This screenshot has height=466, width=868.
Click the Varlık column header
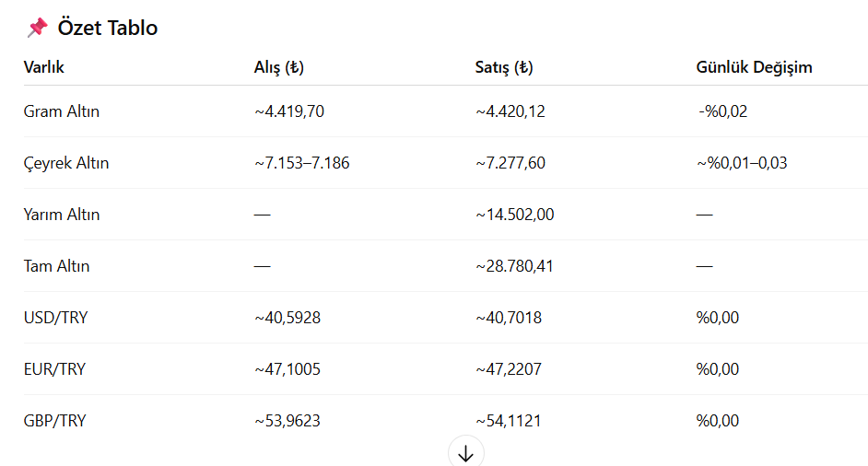tap(43, 67)
